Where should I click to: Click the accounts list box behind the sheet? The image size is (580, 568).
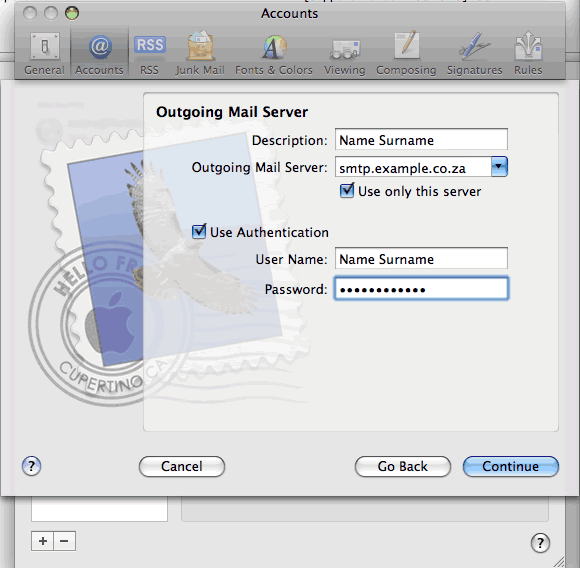(99, 509)
